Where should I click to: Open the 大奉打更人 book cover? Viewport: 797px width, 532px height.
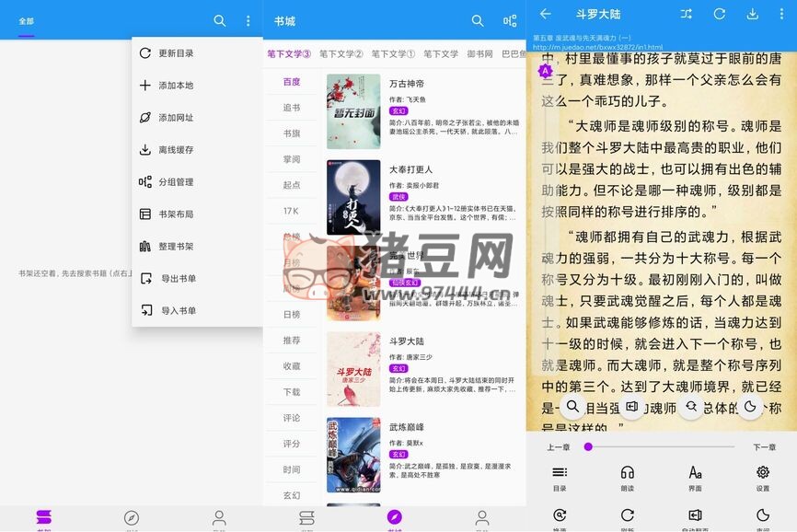coord(353,197)
